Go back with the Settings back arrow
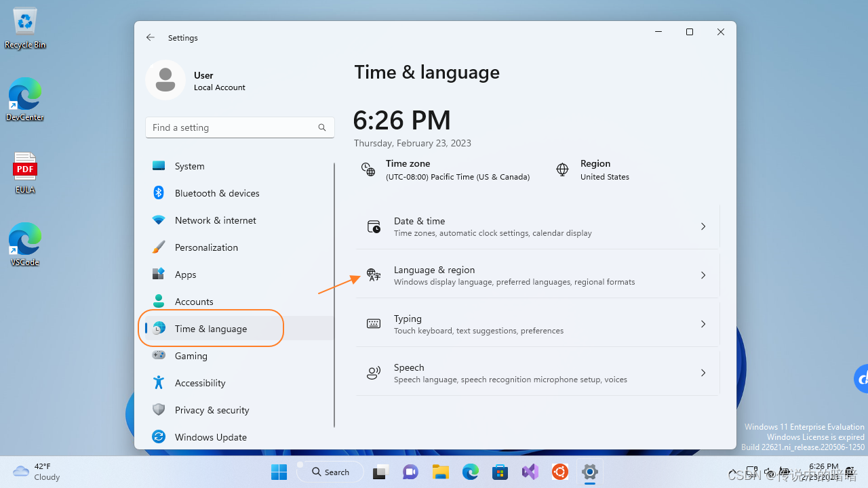Image resolution: width=868 pixels, height=488 pixels. (x=151, y=38)
